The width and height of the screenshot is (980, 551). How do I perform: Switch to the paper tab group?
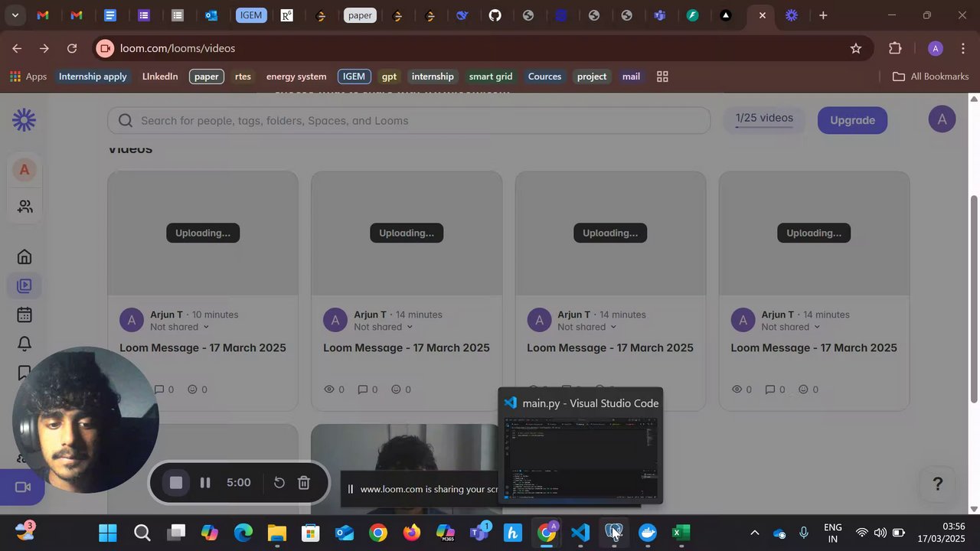click(x=360, y=15)
